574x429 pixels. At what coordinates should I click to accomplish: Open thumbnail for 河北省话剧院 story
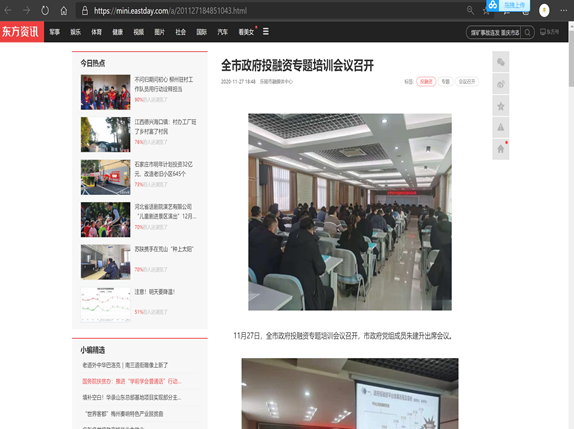105,220
